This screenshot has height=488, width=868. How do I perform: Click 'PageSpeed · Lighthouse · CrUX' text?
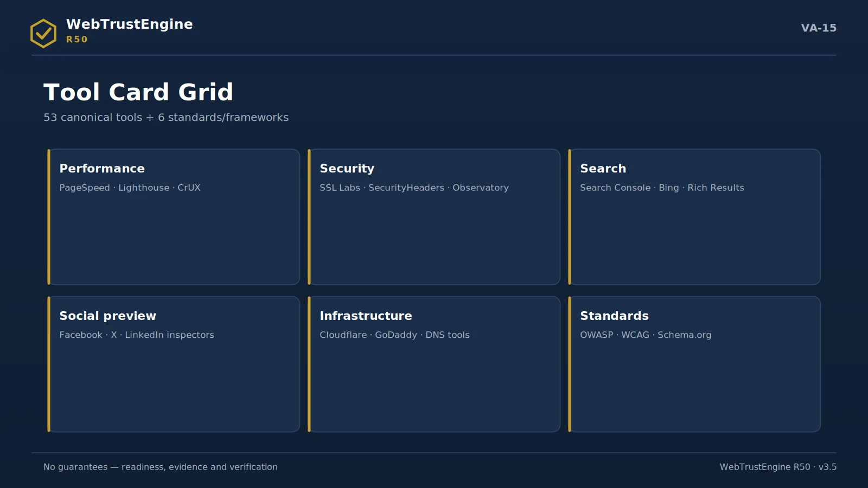tap(130, 188)
